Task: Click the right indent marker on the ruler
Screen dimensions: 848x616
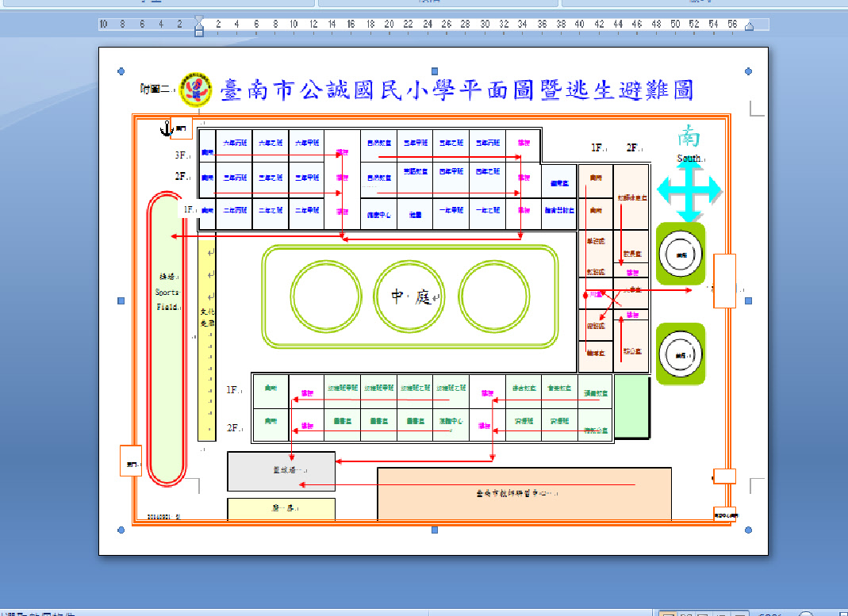Action: [749, 27]
